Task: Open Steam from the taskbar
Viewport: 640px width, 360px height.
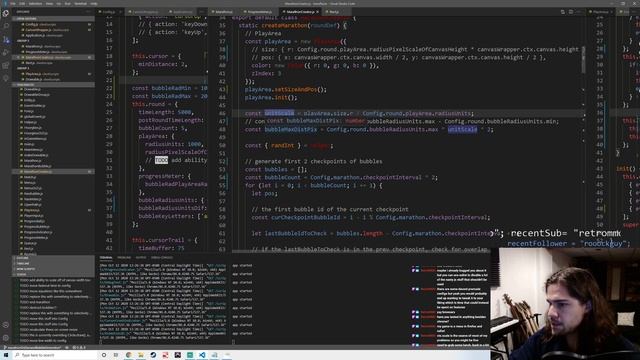Action: [153, 355]
